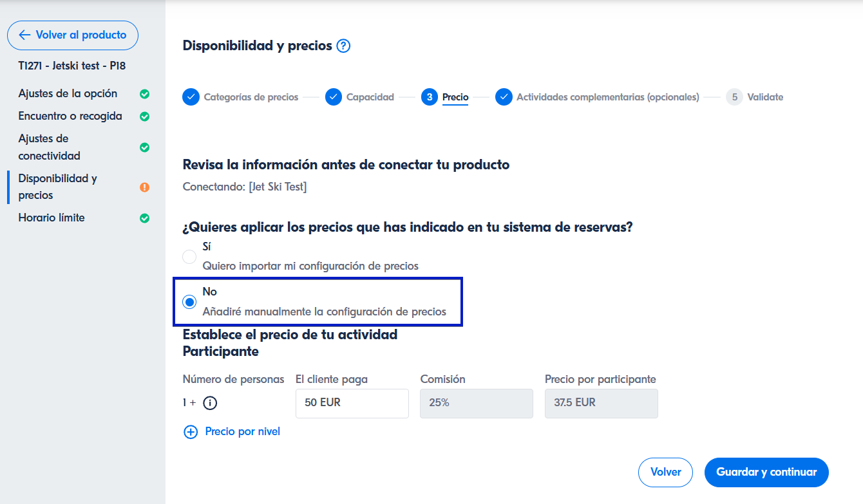Click the help question mark icon
The image size is (863, 504).
(343, 46)
